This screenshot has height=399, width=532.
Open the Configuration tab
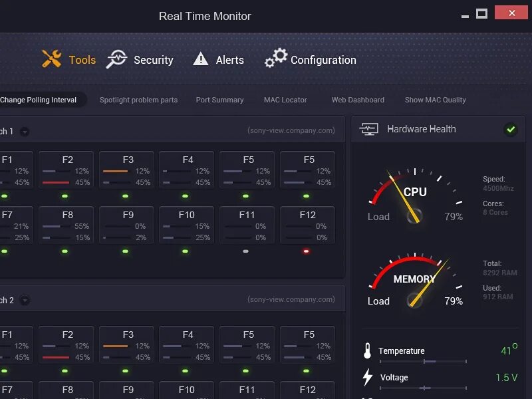pos(323,60)
